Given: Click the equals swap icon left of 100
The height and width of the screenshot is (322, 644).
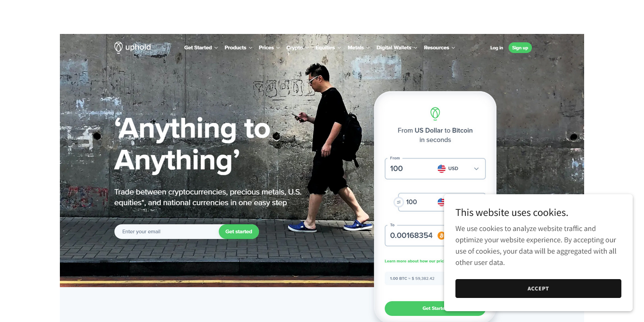Looking at the screenshot, I should click(x=399, y=202).
